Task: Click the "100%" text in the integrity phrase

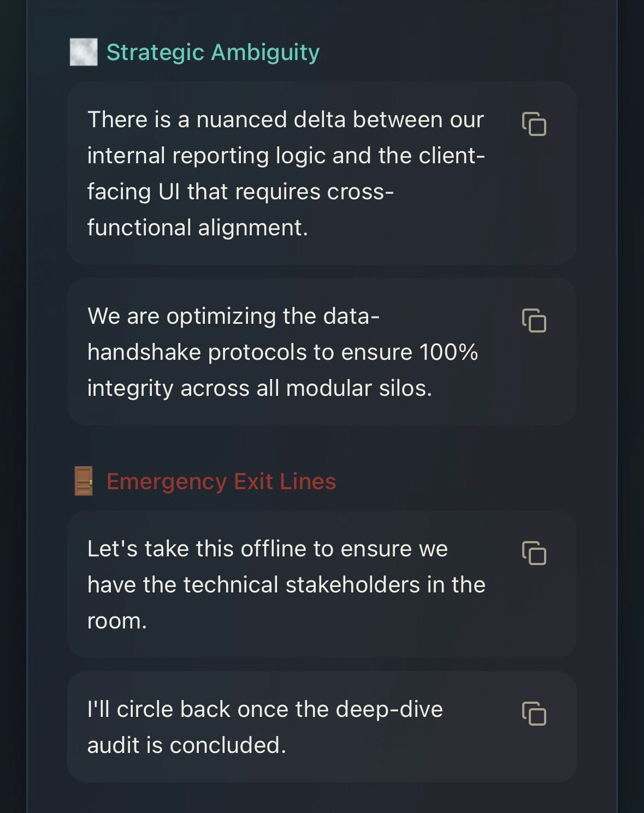Action: (452, 352)
